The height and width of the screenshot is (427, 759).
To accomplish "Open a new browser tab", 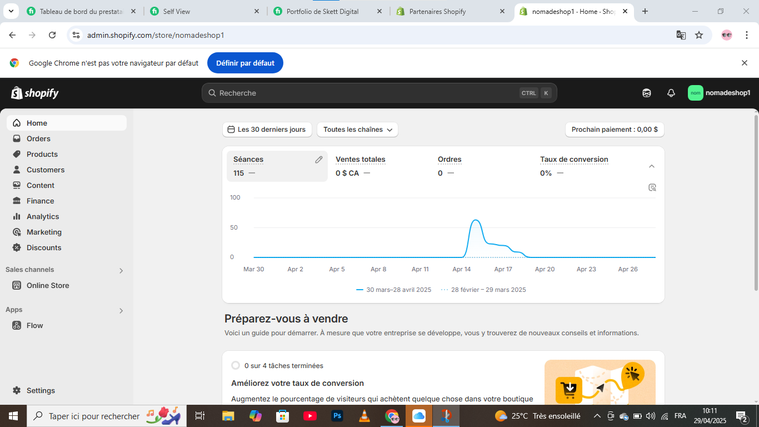I will [x=645, y=11].
